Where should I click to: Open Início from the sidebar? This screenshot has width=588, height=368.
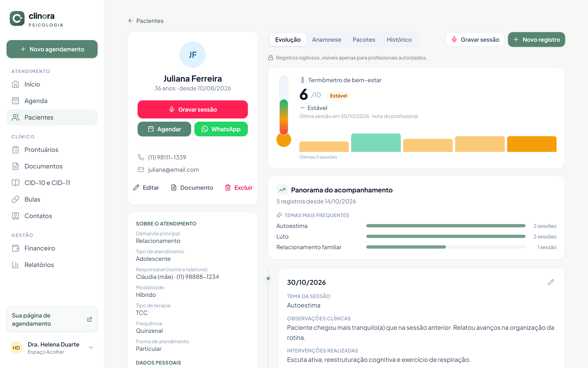52,84
